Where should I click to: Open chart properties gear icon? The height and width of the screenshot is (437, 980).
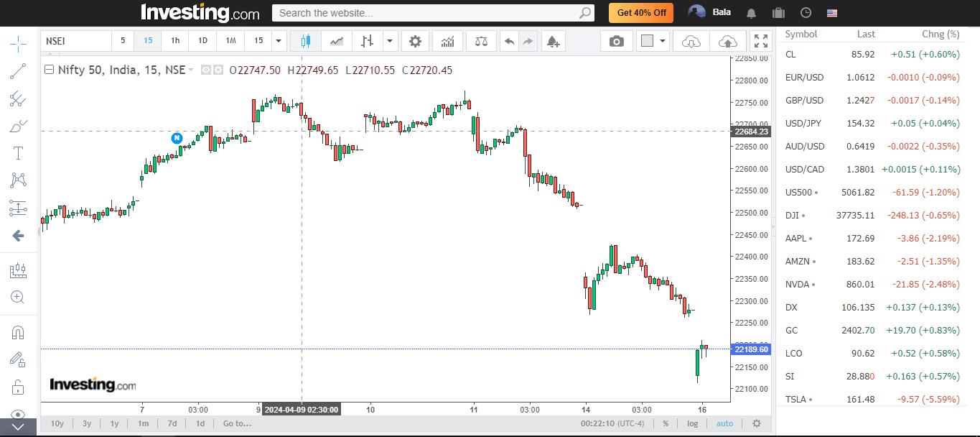(x=415, y=41)
